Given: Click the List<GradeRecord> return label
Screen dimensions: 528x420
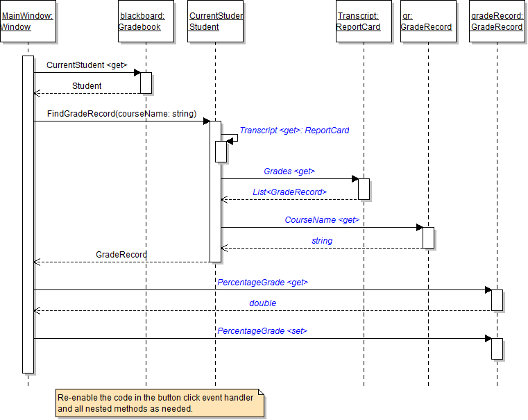Looking at the screenshot, I should tap(289, 192).
